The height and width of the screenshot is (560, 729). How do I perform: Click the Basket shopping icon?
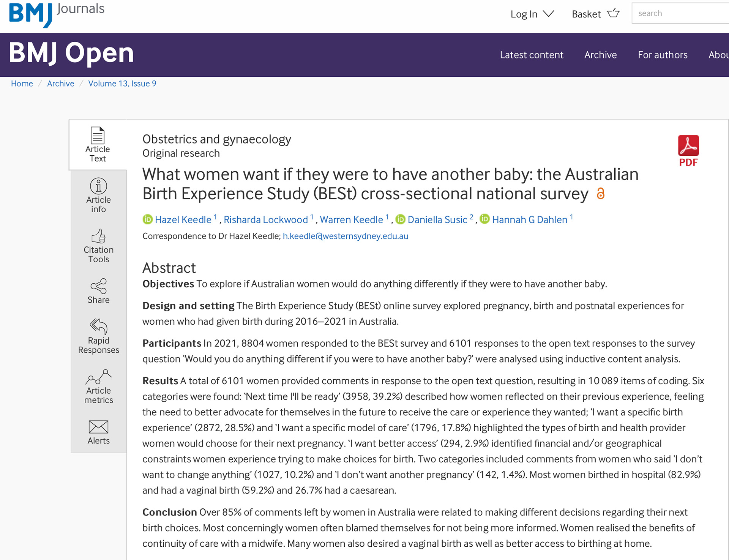click(x=613, y=14)
